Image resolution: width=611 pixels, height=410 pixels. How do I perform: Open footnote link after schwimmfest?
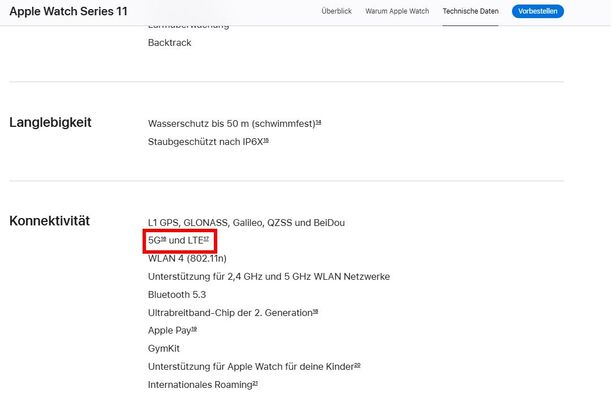(318, 122)
